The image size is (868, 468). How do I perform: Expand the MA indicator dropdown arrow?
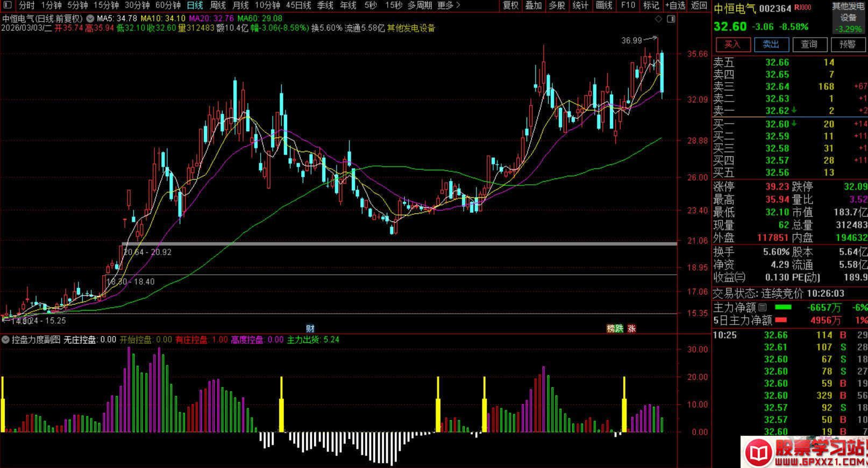click(90, 18)
